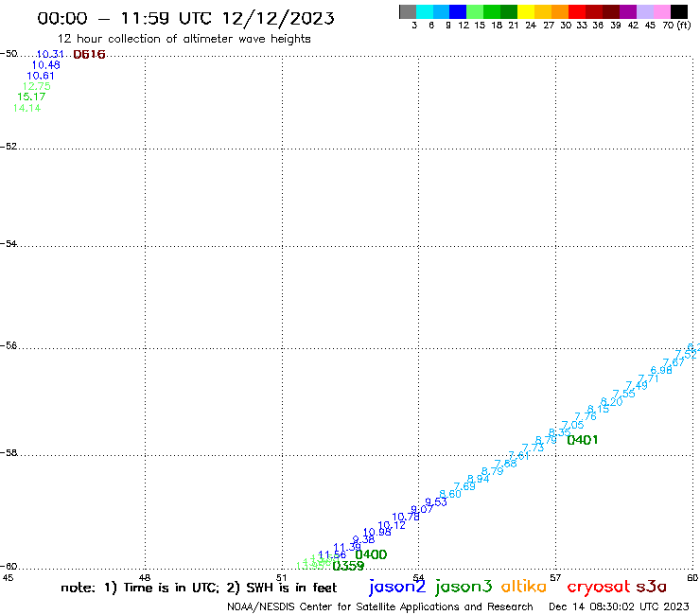Click the cyan legend color swatch
Image resolution: width=700 pixels, height=615 pixels.
pyautogui.click(x=425, y=12)
